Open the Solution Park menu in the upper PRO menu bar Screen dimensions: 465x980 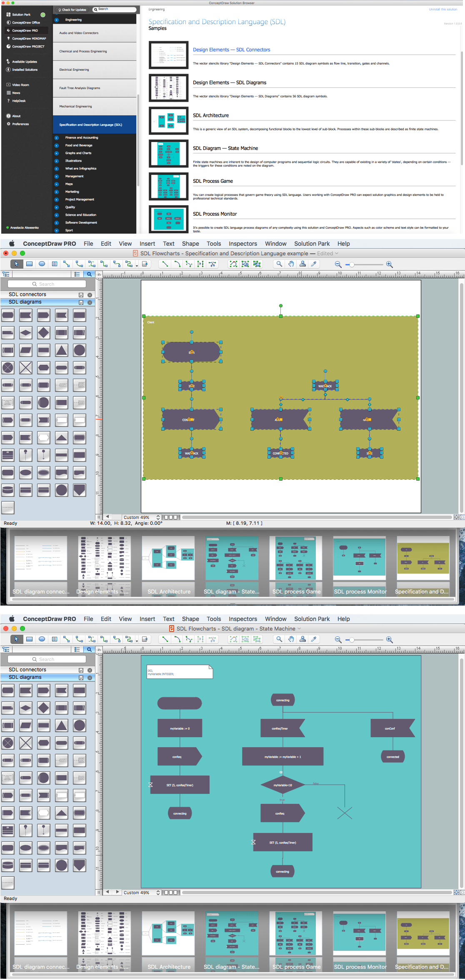coord(312,244)
